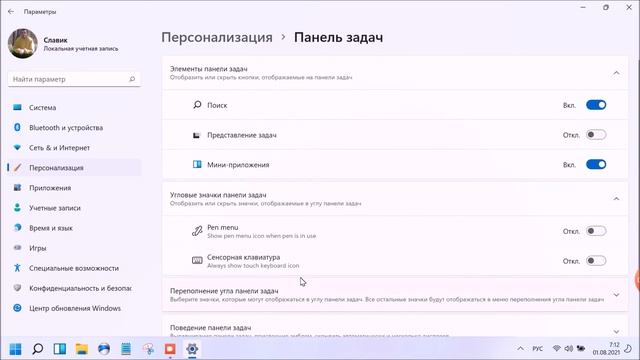This screenshot has width=640, height=360.
Task: Open the blue lined document taskbar app
Action: click(x=126, y=349)
